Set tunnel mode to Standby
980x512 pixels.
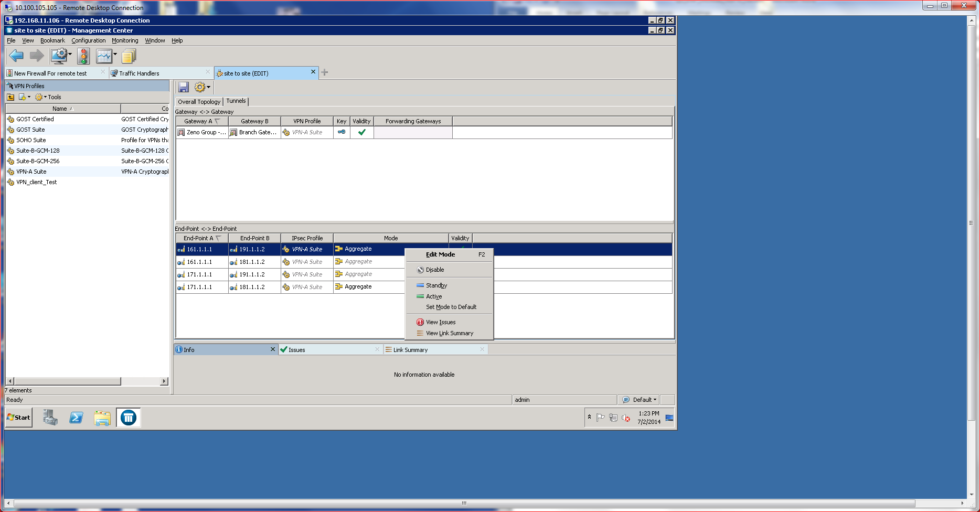[x=450, y=285]
